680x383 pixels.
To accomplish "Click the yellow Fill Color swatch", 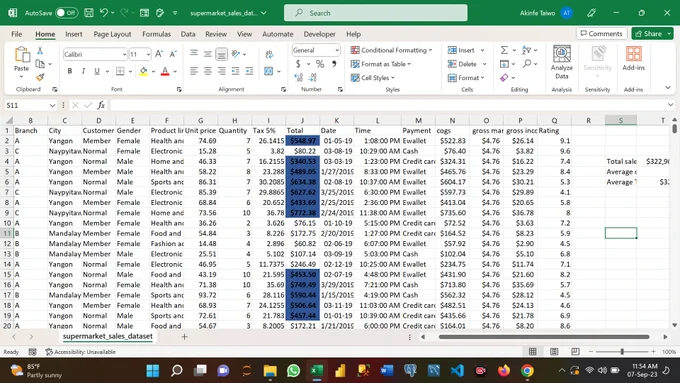I will pyautogui.click(x=144, y=71).
